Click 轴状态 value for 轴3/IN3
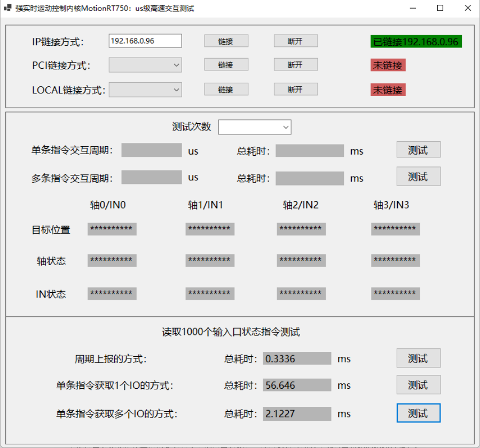 click(x=396, y=261)
